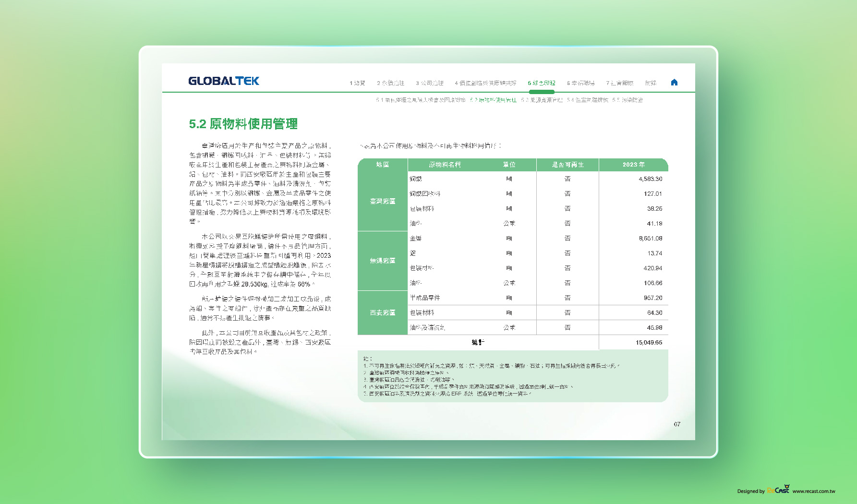Go to subsection 5.4 link
The height and width of the screenshot is (504, 857).
click(587, 100)
